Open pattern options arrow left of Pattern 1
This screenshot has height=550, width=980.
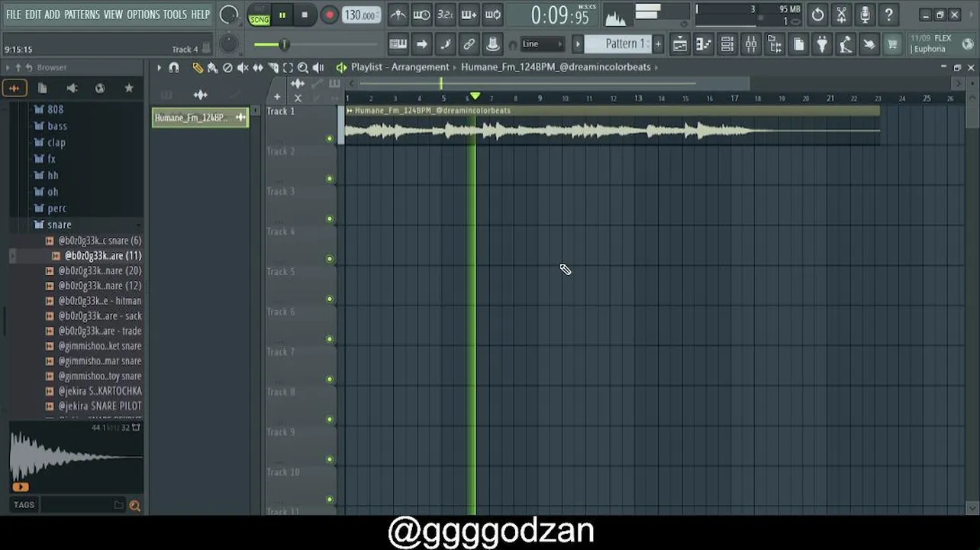pos(578,44)
